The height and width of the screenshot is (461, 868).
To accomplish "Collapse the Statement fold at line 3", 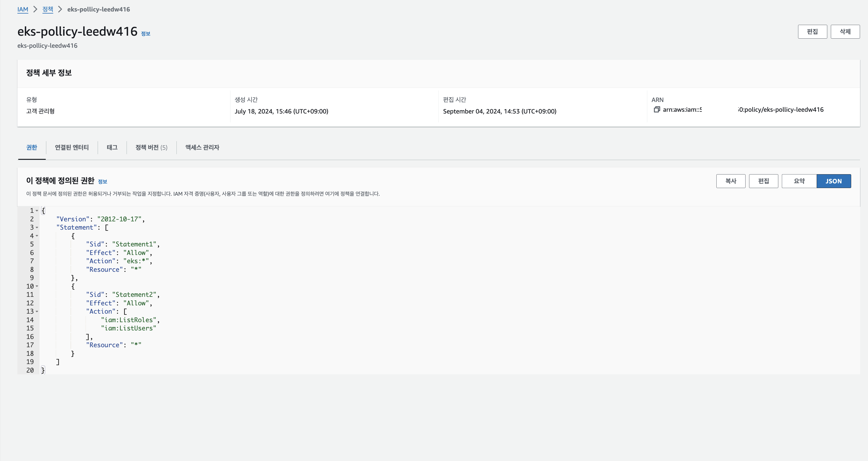I will click(37, 228).
